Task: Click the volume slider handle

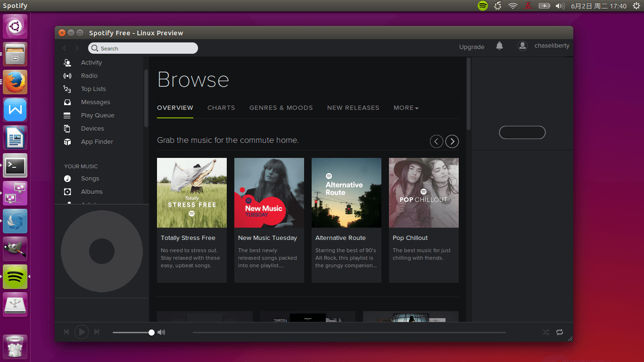Action: (151, 332)
